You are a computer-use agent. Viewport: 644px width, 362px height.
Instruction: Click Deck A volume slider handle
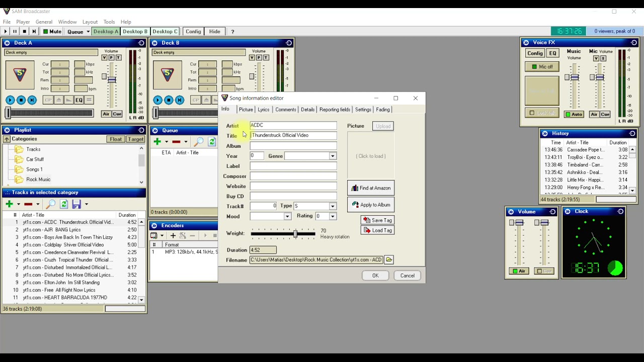[112, 79]
